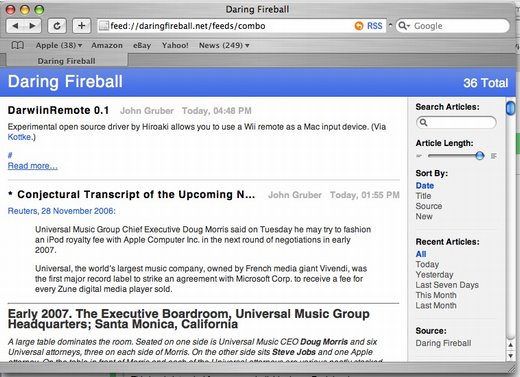Open the eBay bookmark
Image resolution: width=520 pixels, height=377 pixels.
click(142, 45)
